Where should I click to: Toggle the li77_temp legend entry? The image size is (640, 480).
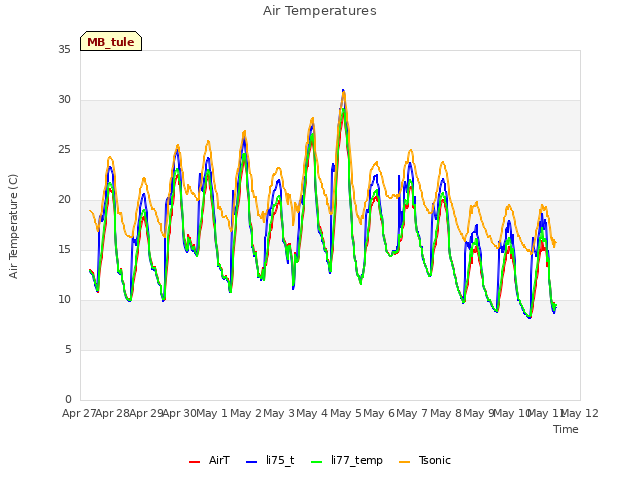[x=347, y=460]
